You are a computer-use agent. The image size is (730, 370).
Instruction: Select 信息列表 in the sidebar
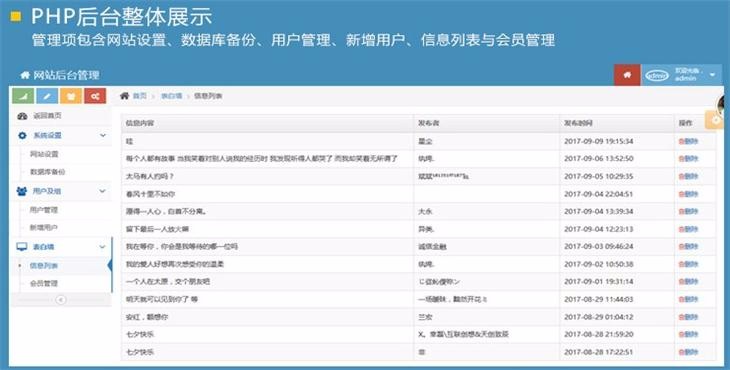tap(44, 266)
